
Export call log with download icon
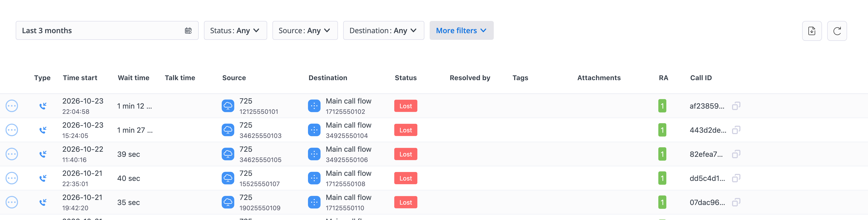point(812,31)
